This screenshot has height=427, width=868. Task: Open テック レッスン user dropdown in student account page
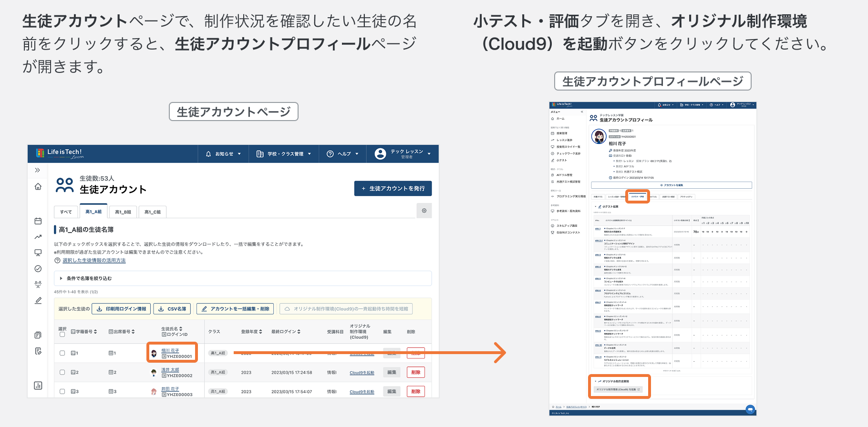(x=403, y=154)
